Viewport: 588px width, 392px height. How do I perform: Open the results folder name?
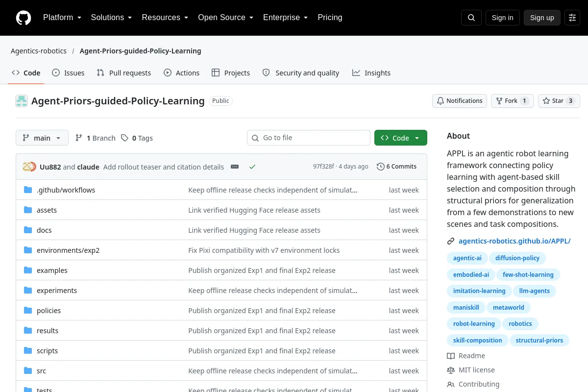tap(48, 331)
